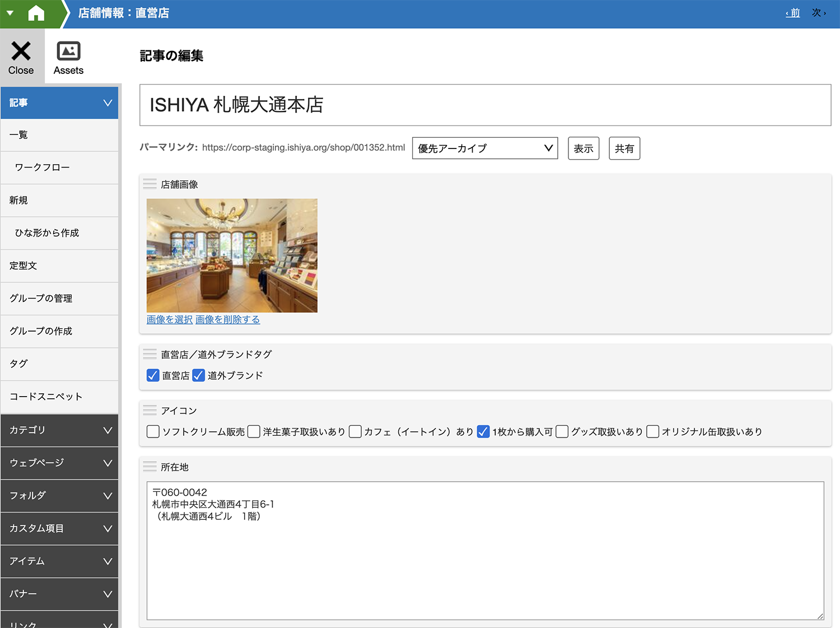Click the home icon in the top bar

click(36, 13)
